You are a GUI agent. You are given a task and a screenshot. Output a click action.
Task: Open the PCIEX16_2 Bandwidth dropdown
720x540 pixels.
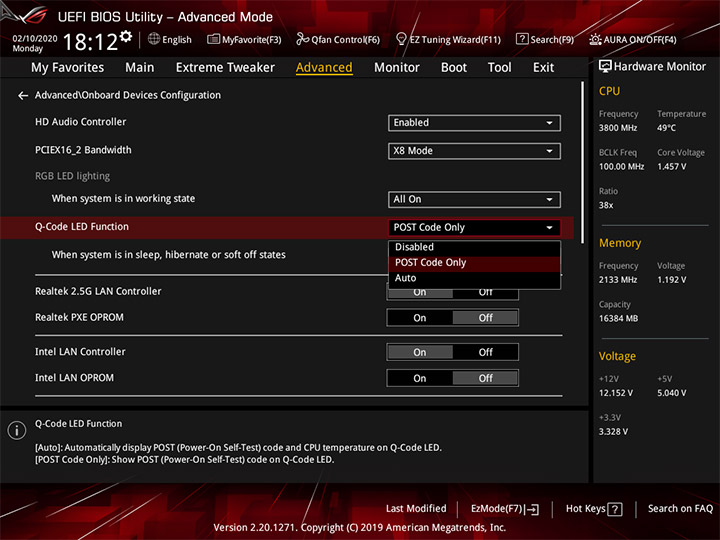[x=474, y=151]
